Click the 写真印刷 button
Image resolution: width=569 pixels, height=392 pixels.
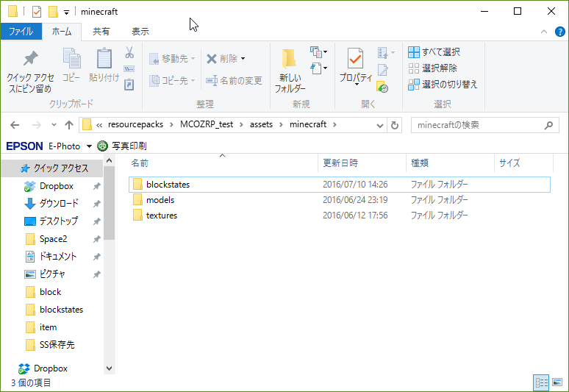click(x=122, y=146)
